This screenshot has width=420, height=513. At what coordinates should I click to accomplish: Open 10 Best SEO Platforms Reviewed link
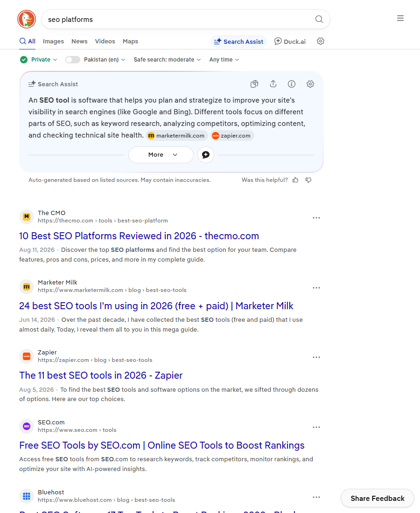[x=139, y=236]
